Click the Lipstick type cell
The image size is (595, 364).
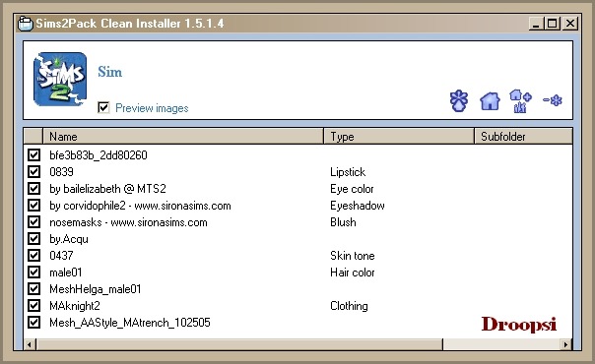pos(348,172)
